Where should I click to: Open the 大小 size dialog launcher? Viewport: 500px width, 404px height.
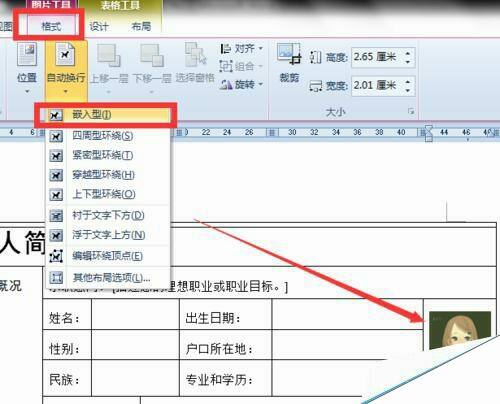pyautogui.click(x=411, y=112)
